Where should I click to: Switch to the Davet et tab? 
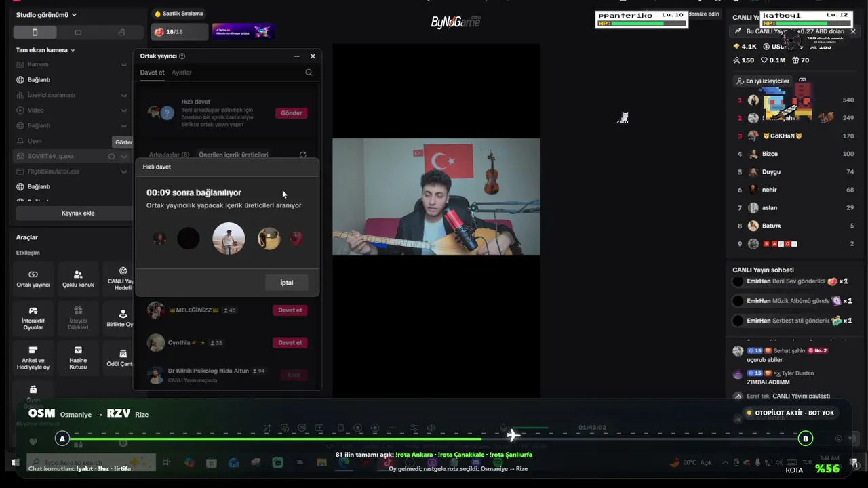click(152, 73)
